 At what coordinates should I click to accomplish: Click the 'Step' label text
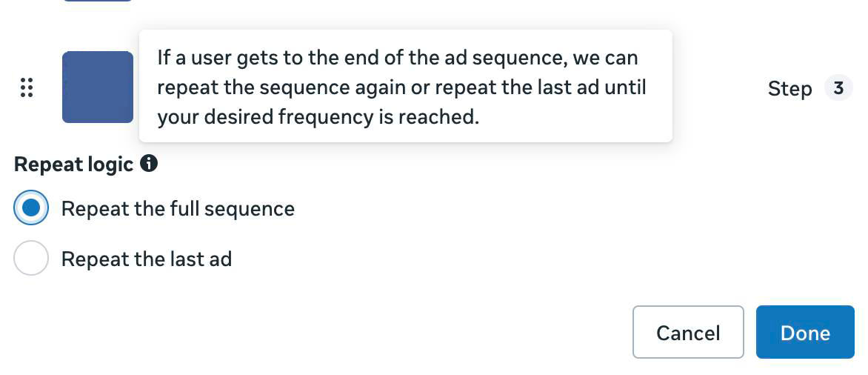pyautogui.click(x=789, y=89)
